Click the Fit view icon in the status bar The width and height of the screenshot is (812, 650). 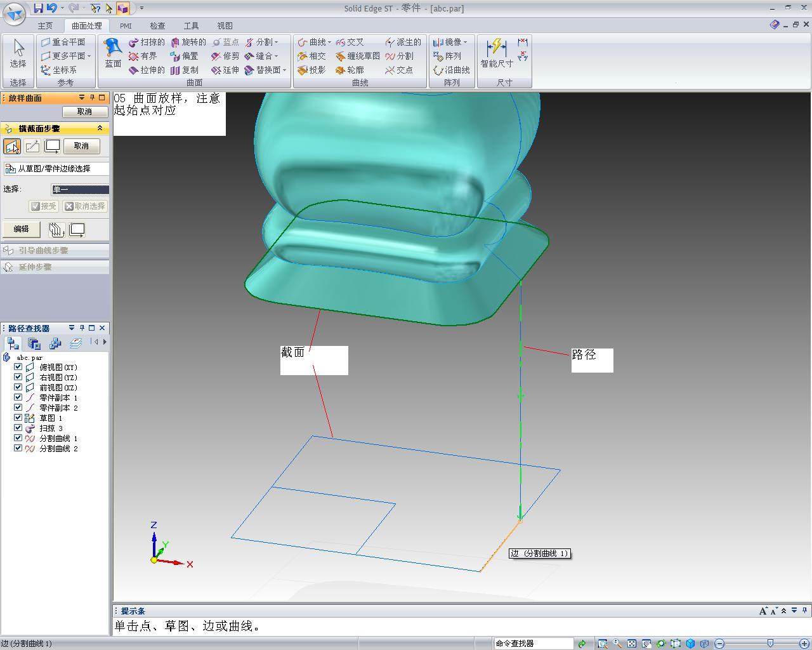632,644
